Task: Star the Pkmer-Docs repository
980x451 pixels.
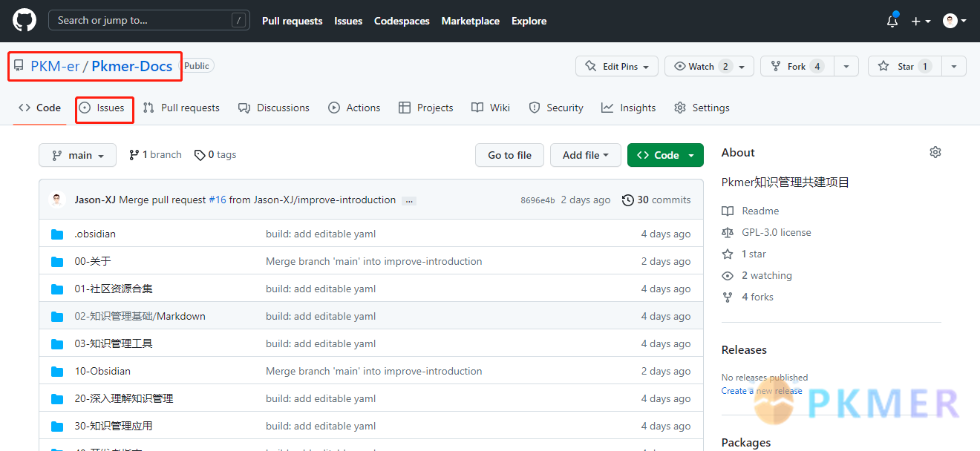Action: [x=904, y=66]
